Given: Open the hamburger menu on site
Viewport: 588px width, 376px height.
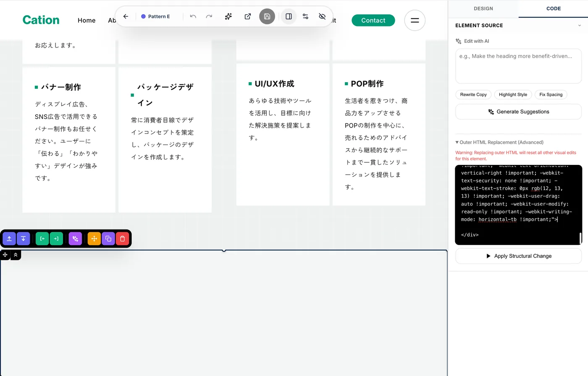Looking at the screenshot, I should tap(415, 20).
